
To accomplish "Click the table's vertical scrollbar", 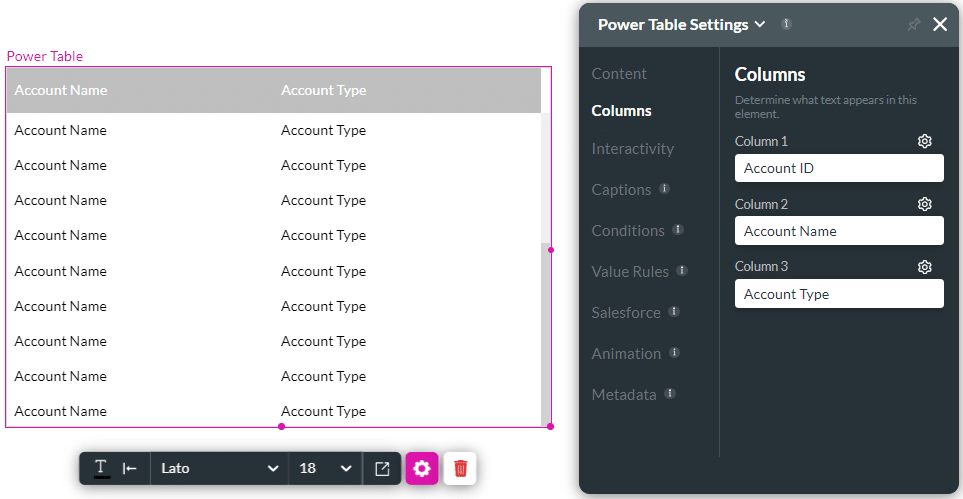I will (x=545, y=330).
